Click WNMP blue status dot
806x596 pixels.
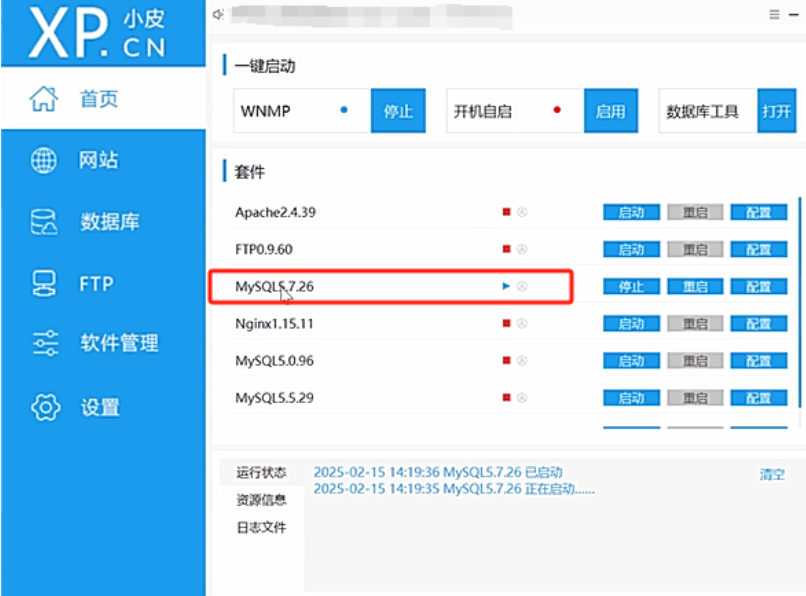coord(344,110)
